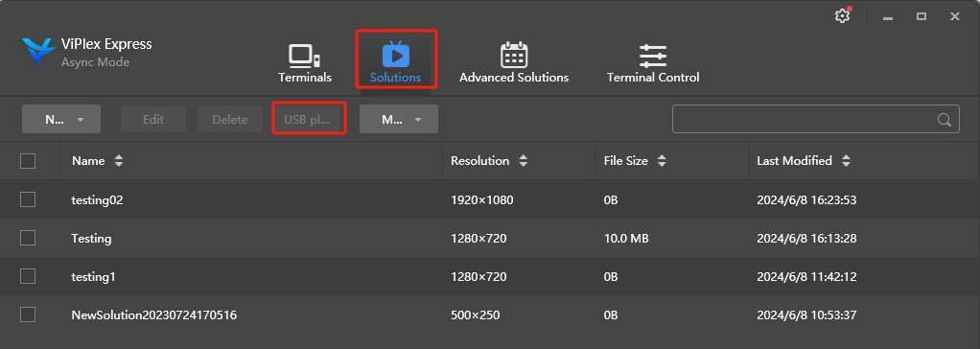The height and width of the screenshot is (349, 980).
Task: Click the search magnifier icon
Action: coord(945,120)
